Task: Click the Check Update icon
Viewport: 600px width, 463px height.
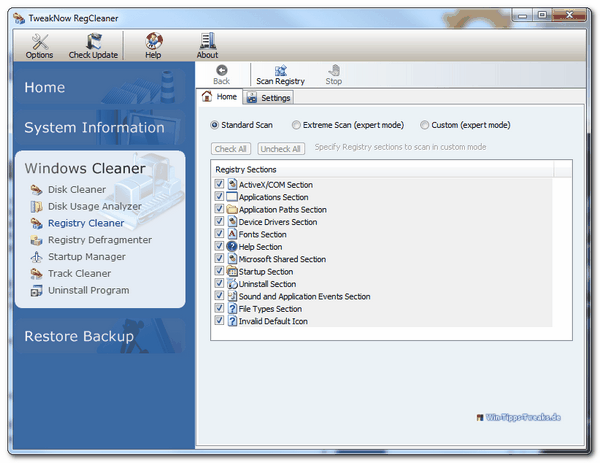Action: click(94, 41)
